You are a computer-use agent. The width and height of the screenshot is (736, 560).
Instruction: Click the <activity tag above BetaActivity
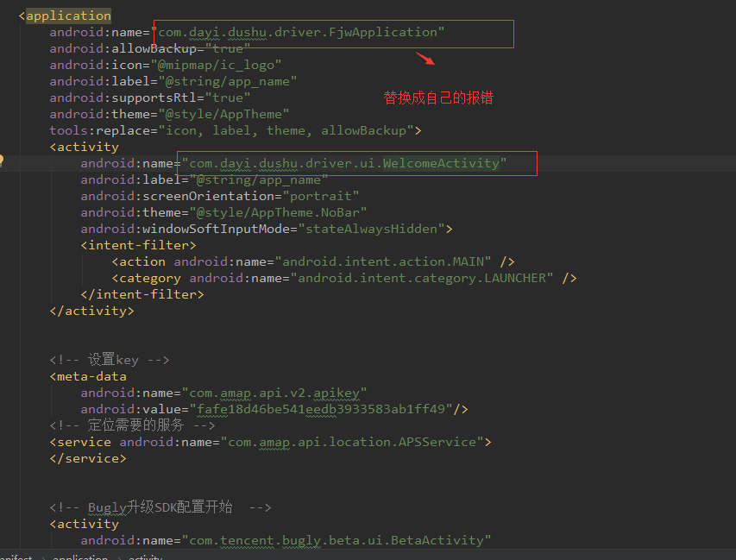click(85, 525)
